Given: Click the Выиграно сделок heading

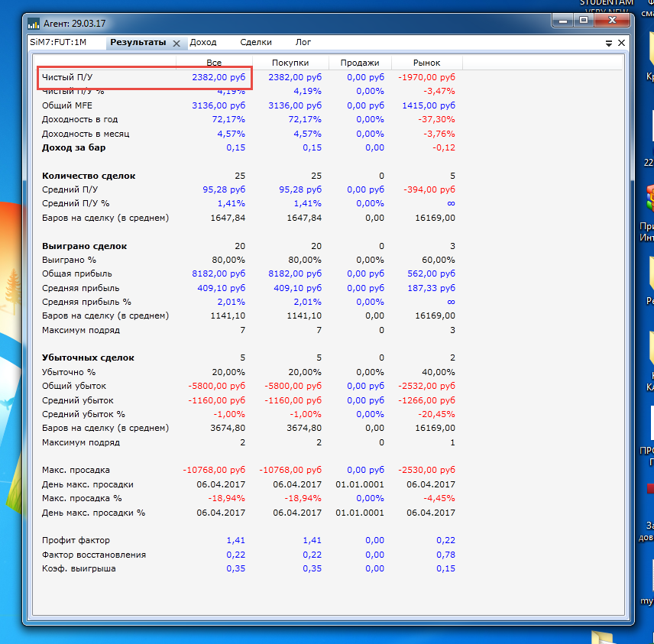Looking at the screenshot, I should coord(84,246).
